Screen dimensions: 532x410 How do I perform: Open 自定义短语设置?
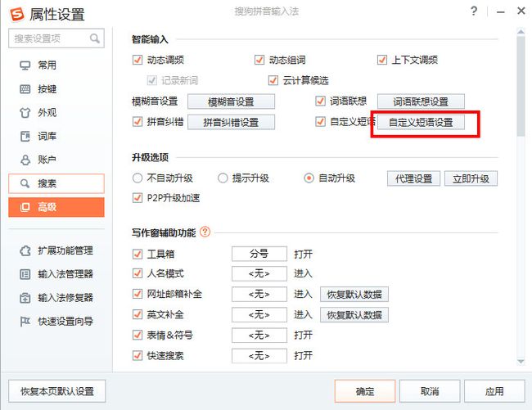coord(421,123)
